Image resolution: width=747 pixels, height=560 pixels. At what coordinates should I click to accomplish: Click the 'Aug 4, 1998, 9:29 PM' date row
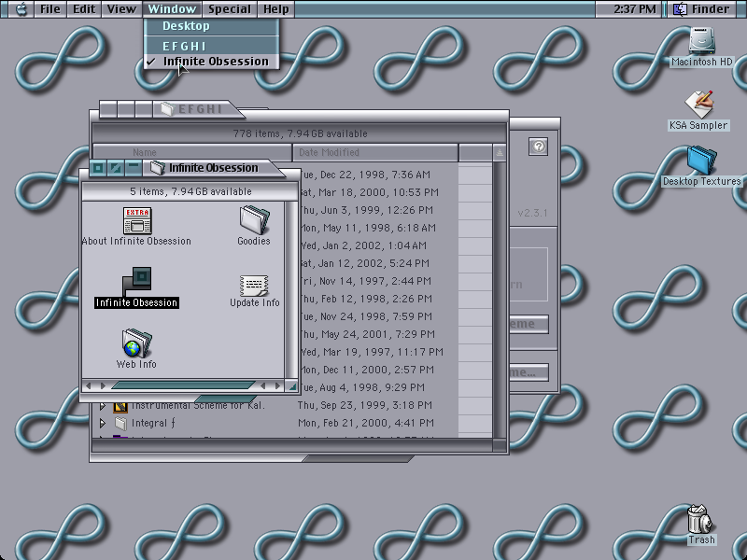362,387
